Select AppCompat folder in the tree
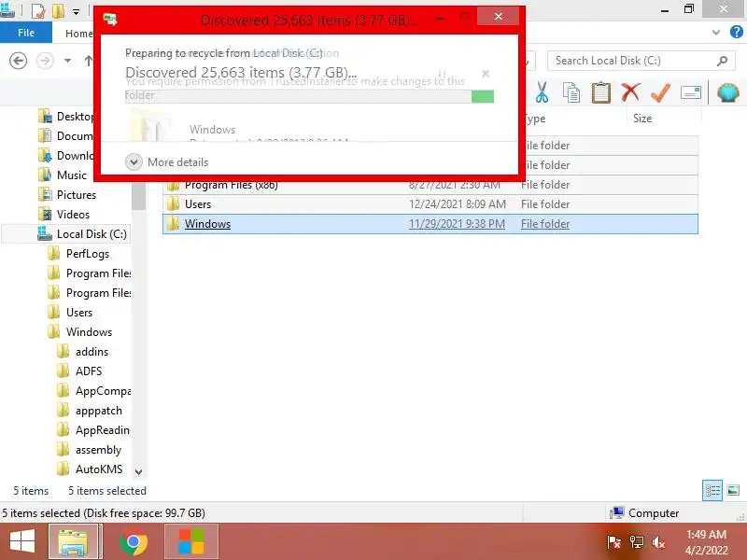 tap(94, 390)
